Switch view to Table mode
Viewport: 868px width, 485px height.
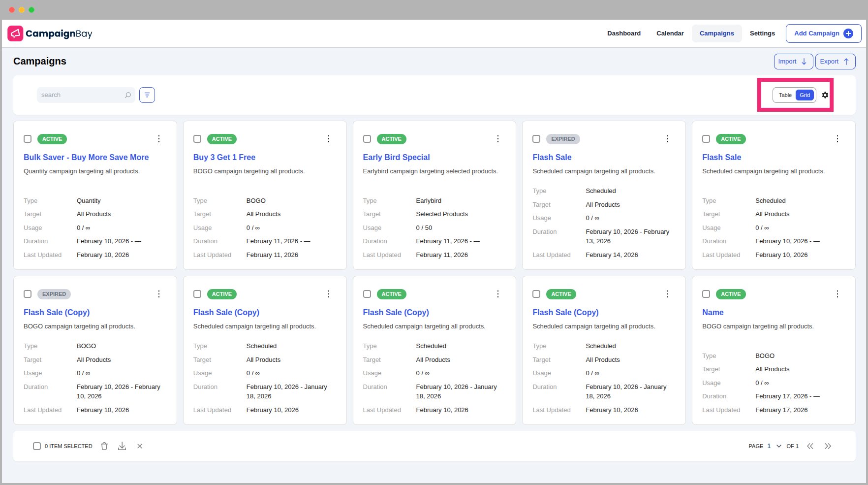point(784,95)
